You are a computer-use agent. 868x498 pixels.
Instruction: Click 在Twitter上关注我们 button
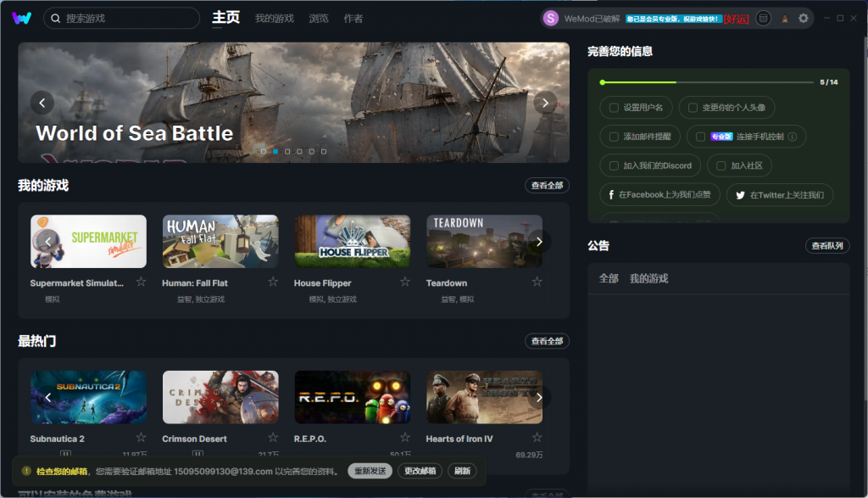780,195
